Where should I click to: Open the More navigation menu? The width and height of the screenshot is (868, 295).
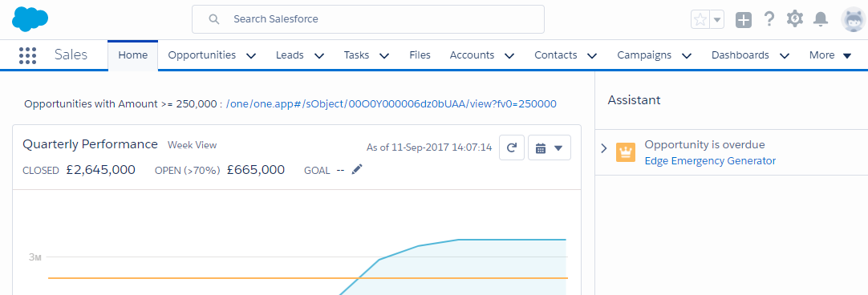pos(829,55)
